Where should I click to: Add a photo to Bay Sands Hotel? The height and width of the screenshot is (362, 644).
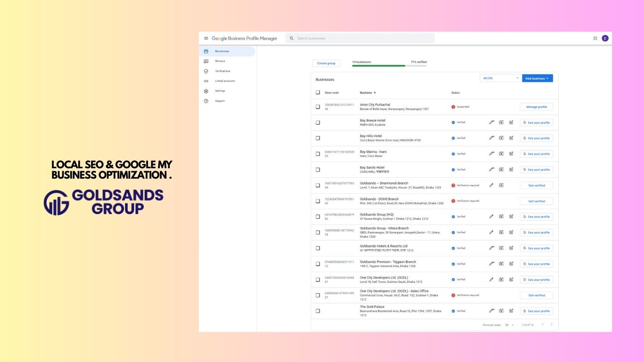[501, 170]
